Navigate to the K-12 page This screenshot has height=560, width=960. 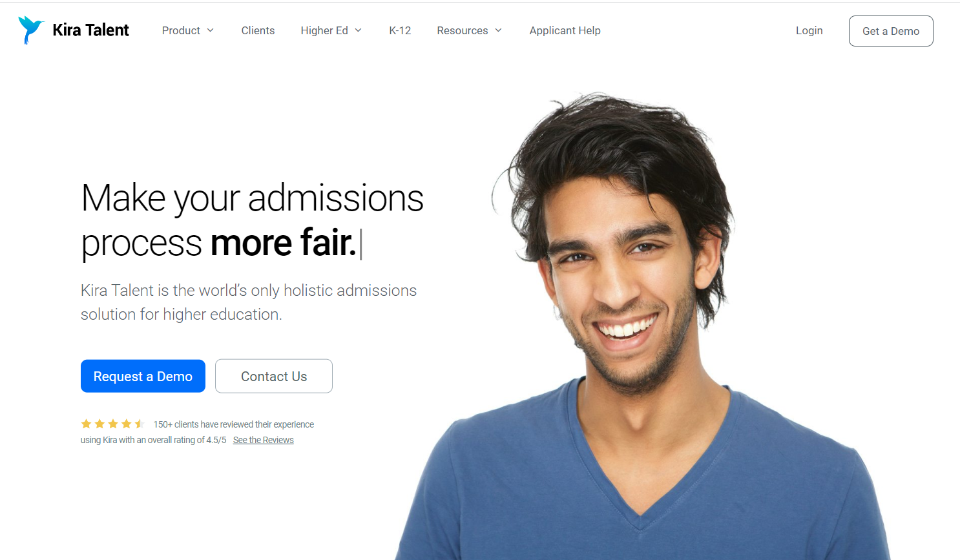click(400, 30)
